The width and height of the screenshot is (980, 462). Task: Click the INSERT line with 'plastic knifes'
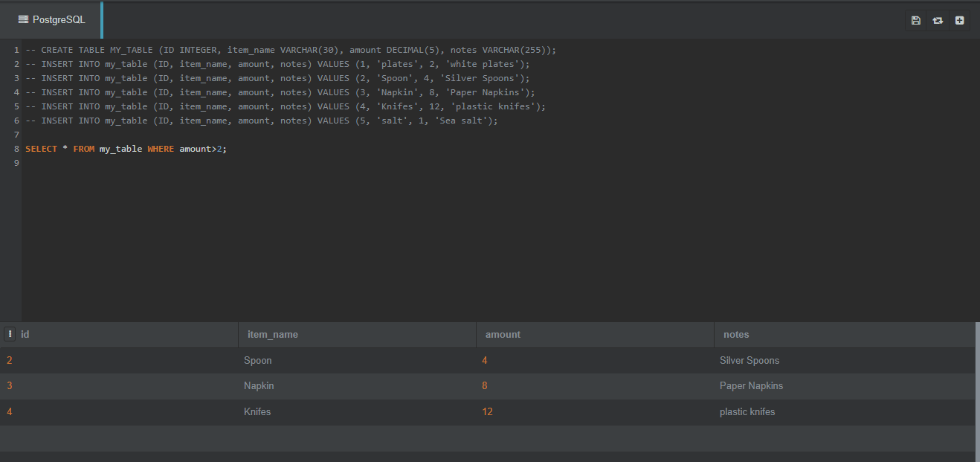click(286, 106)
